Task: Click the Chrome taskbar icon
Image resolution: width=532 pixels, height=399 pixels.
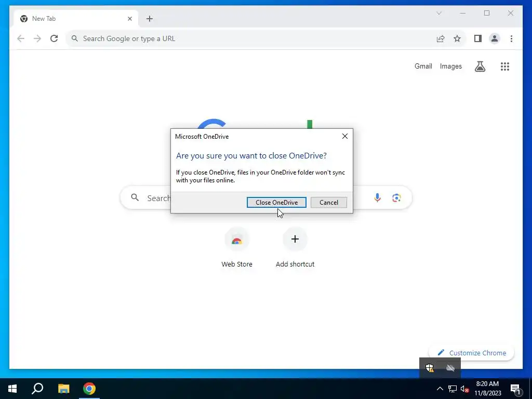Action: (x=89, y=389)
